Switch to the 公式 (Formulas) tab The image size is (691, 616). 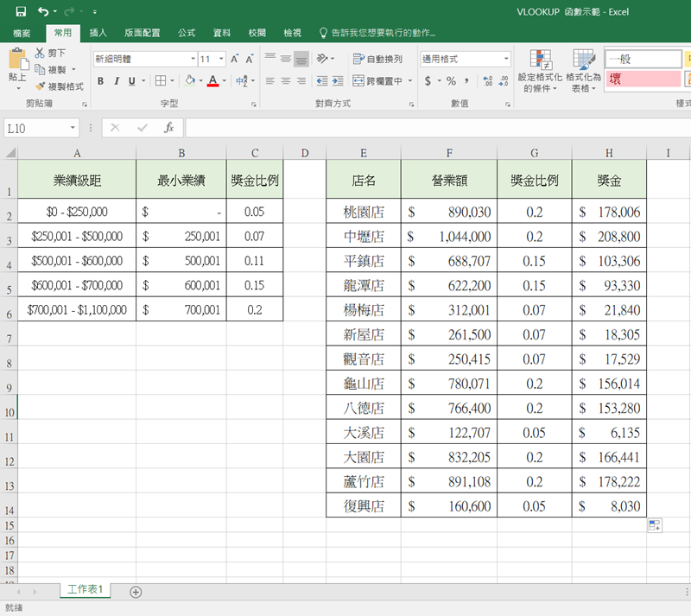pyautogui.click(x=187, y=33)
